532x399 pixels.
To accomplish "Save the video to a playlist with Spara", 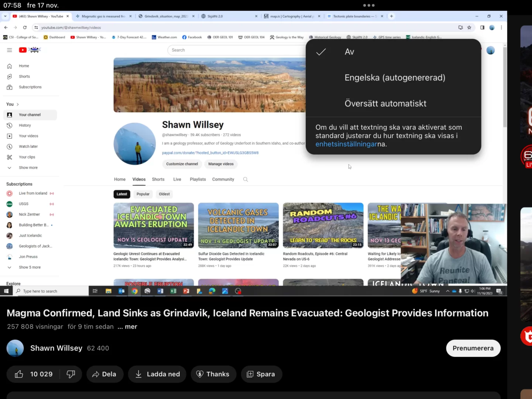I will click(x=261, y=374).
